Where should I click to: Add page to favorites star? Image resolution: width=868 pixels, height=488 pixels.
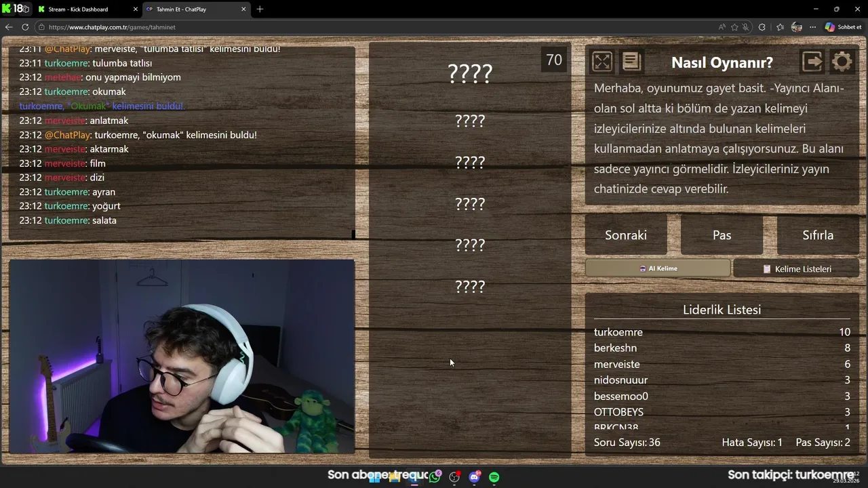pyautogui.click(x=734, y=27)
